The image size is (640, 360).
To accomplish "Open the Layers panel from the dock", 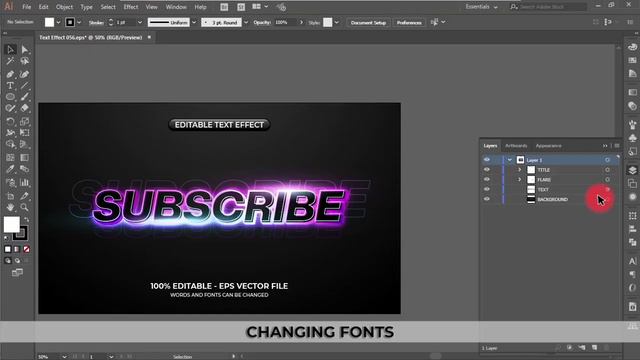I will tap(632, 170).
